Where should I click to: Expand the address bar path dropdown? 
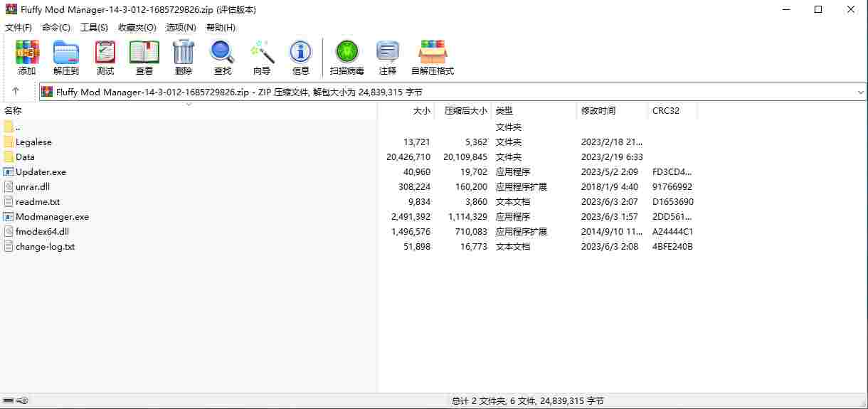tap(860, 92)
